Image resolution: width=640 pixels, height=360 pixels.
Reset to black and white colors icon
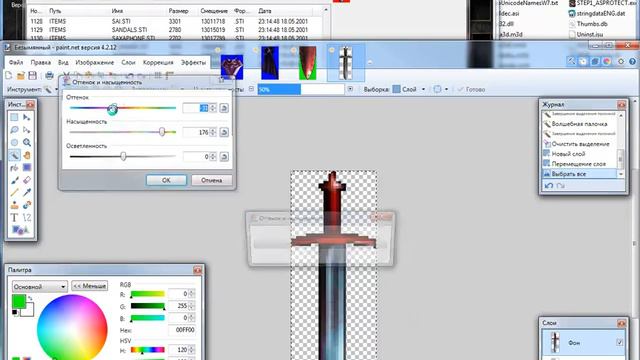(x=15, y=313)
